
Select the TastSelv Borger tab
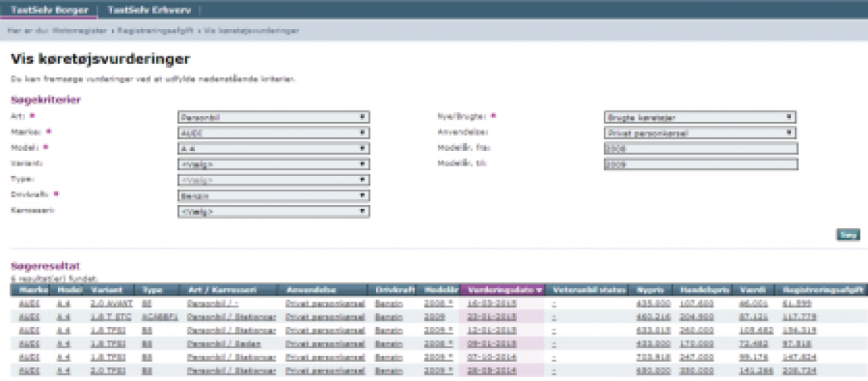[x=49, y=10]
